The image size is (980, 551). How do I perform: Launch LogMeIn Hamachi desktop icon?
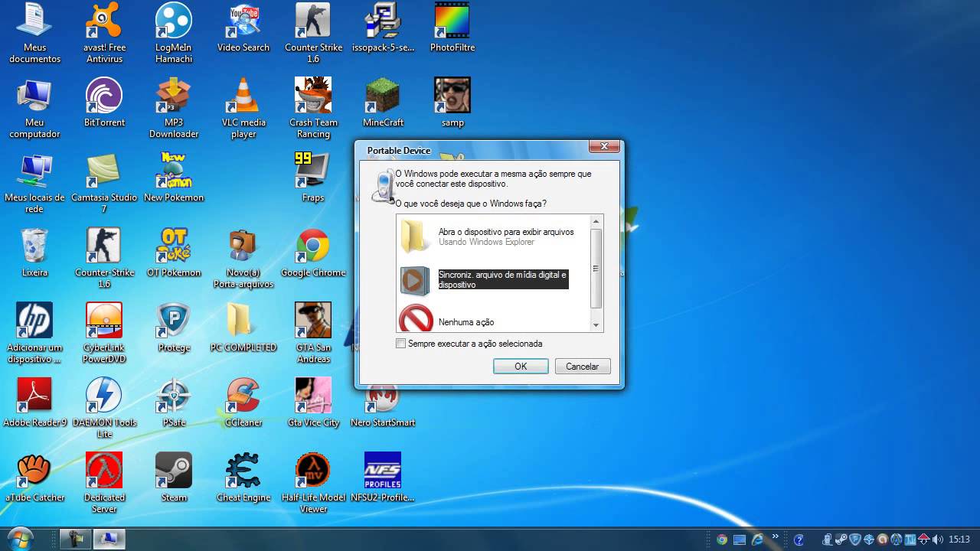(x=174, y=33)
